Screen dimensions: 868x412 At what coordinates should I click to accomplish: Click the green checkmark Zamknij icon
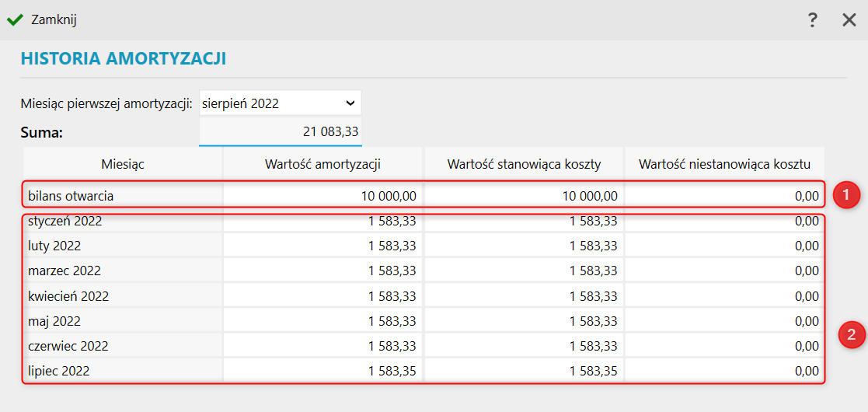[x=15, y=20]
